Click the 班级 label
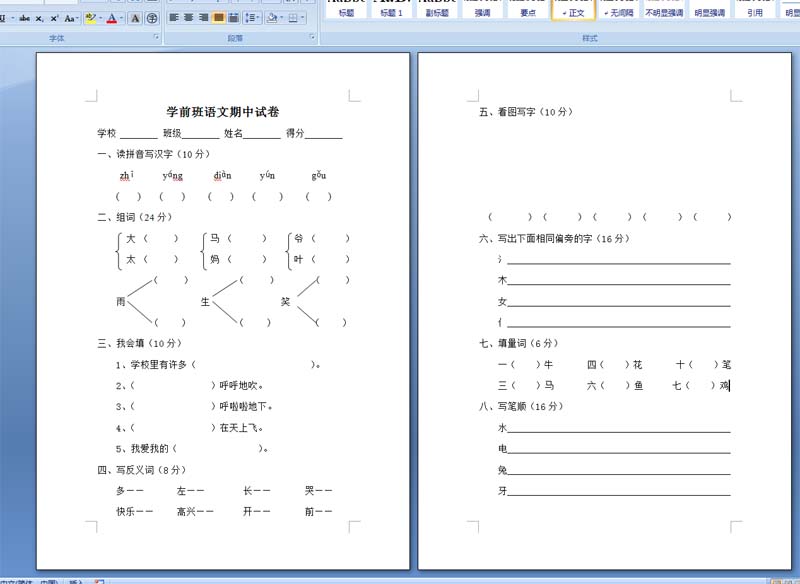 [x=172, y=133]
